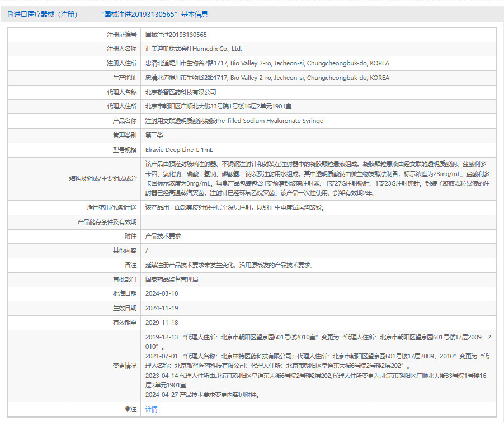Select model Elravie Deep Line-L 1mL
This screenshot has width=504, height=436.
click(x=179, y=150)
